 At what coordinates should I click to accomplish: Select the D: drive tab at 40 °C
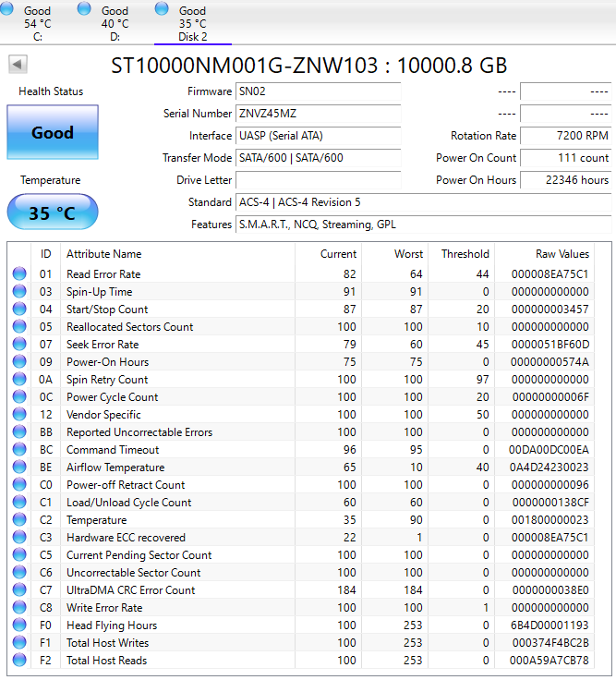click(x=115, y=22)
